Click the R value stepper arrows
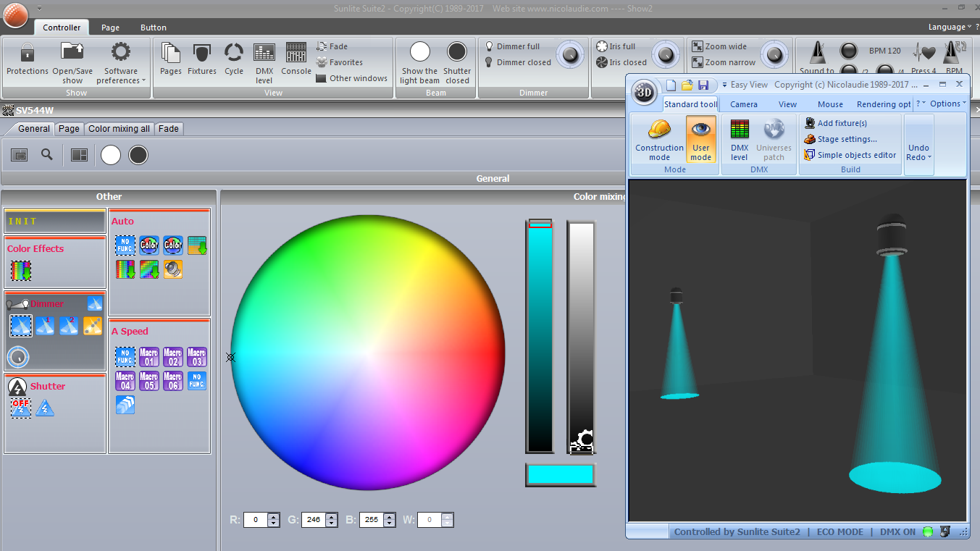Image resolution: width=980 pixels, height=551 pixels. tap(273, 520)
